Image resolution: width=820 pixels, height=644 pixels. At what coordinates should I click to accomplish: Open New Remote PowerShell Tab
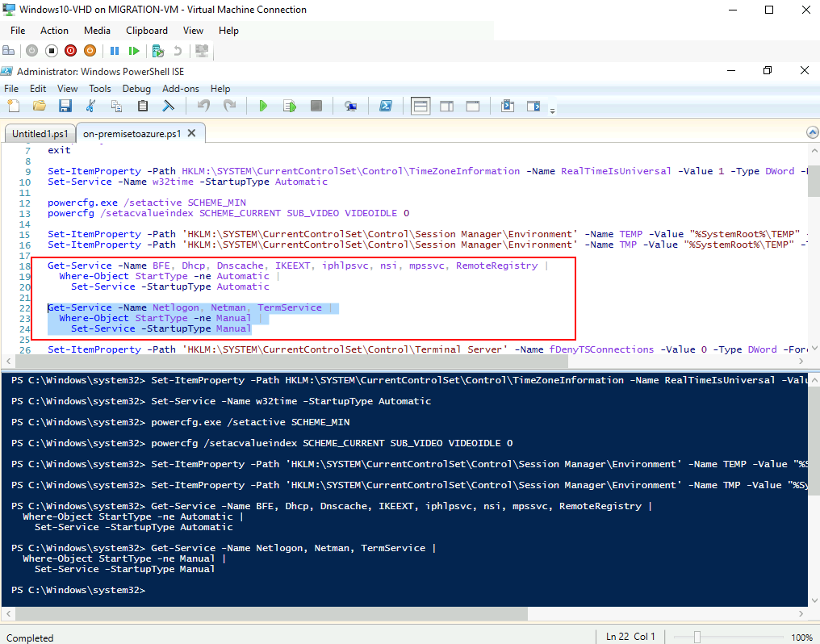pos(350,106)
